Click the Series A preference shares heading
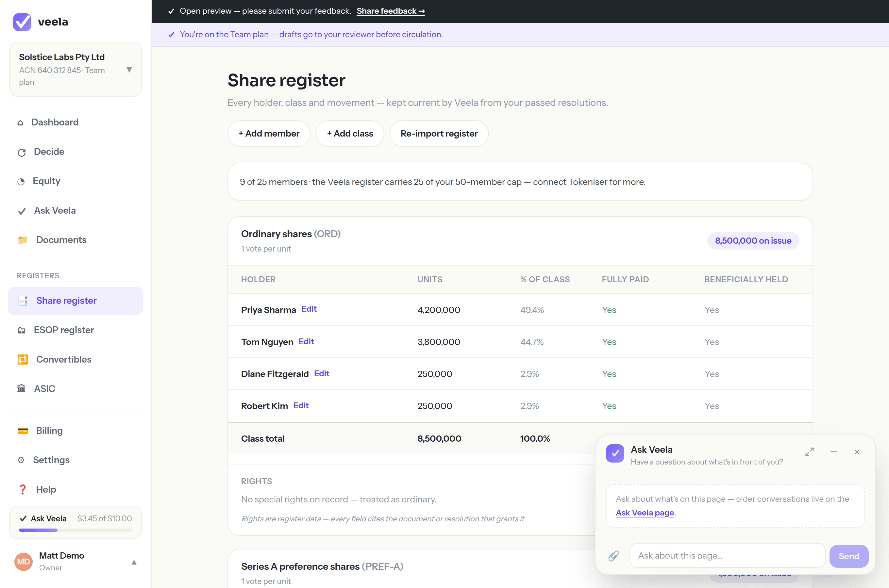 pos(322,566)
